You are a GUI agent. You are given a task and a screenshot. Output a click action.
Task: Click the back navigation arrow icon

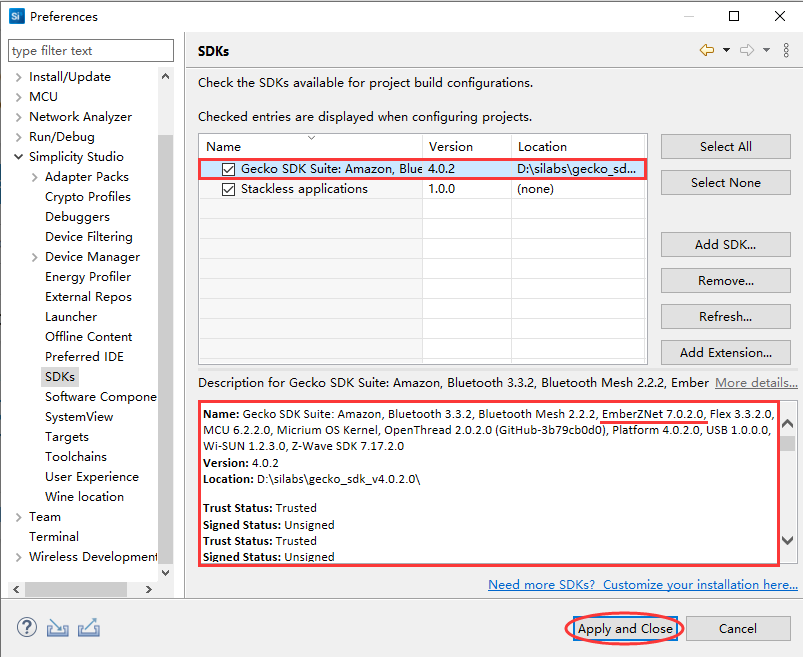click(707, 50)
